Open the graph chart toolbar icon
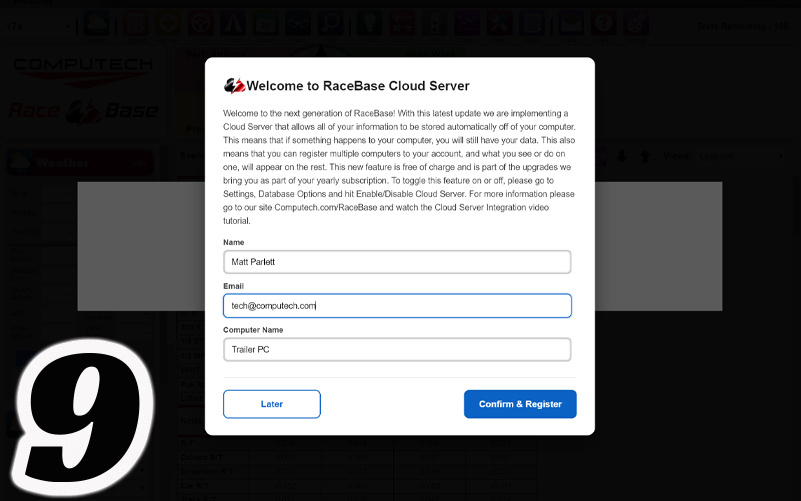The width and height of the screenshot is (801, 501). click(x=466, y=24)
